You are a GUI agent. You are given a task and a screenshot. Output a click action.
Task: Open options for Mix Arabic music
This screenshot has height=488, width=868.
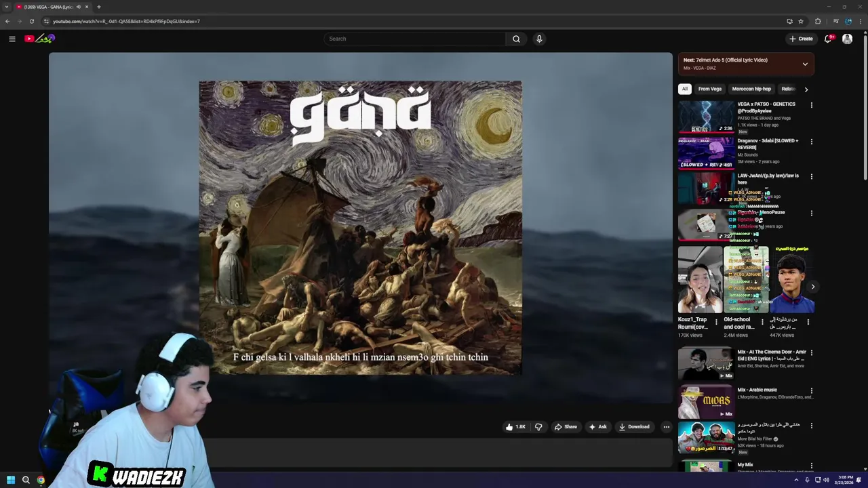coord(811,390)
